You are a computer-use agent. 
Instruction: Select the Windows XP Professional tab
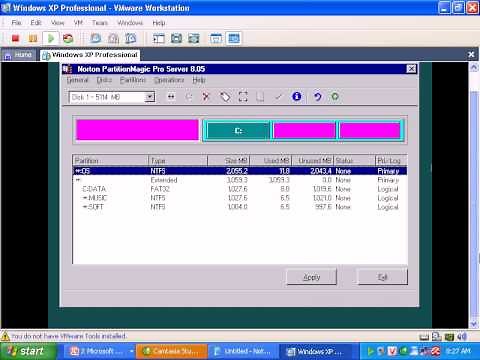click(x=90, y=55)
